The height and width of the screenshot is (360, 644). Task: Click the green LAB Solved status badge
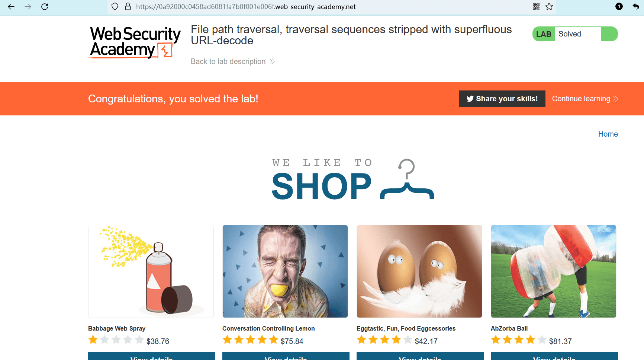[575, 34]
